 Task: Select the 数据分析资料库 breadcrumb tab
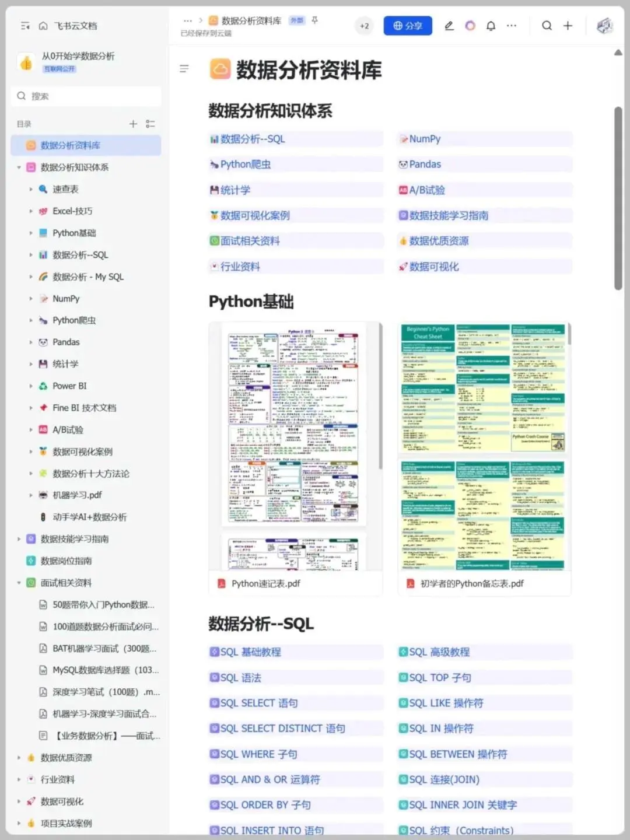pos(251,20)
